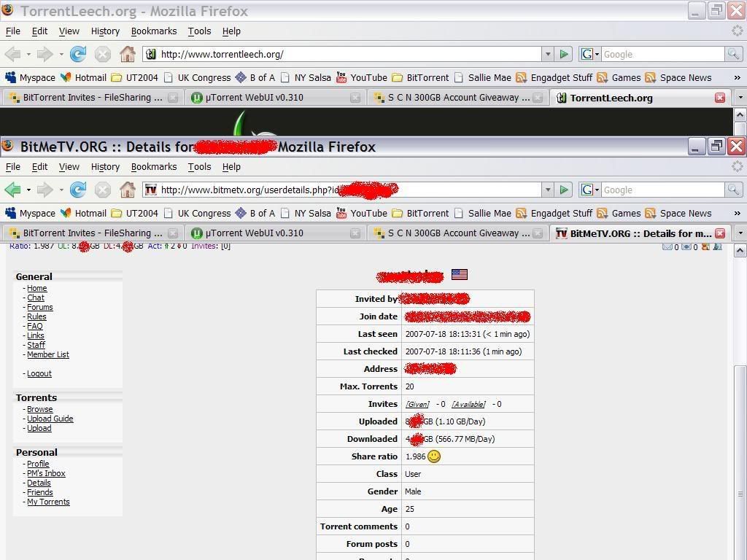Image resolution: width=747 pixels, height=560 pixels.
Task: Open the My Torrents link
Action: (x=48, y=502)
